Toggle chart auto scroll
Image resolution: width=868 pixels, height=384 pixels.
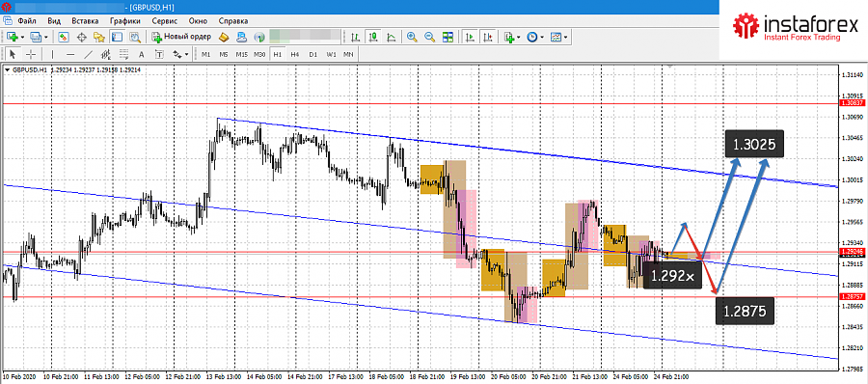pyautogui.click(x=470, y=37)
